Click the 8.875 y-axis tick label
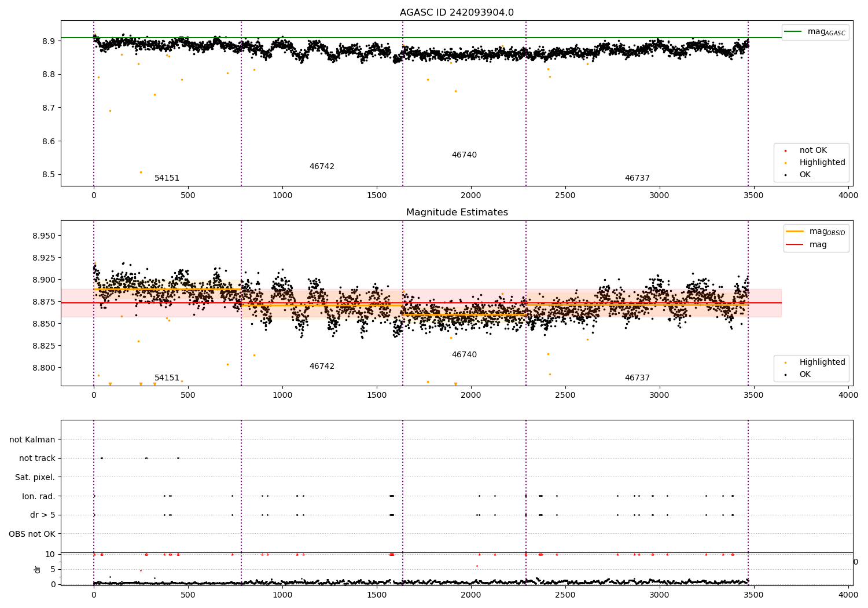The width and height of the screenshot is (868, 608). (x=44, y=302)
